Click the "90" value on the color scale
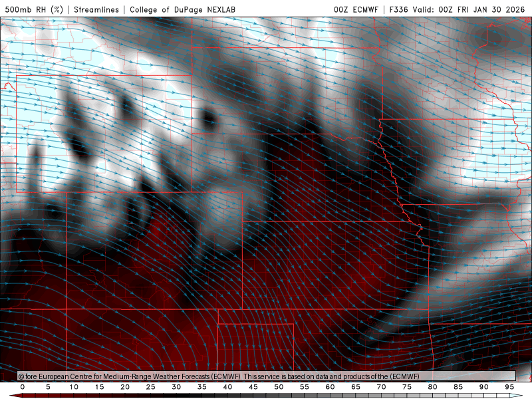The image size is (532, 399). click(x=483, y=387)
